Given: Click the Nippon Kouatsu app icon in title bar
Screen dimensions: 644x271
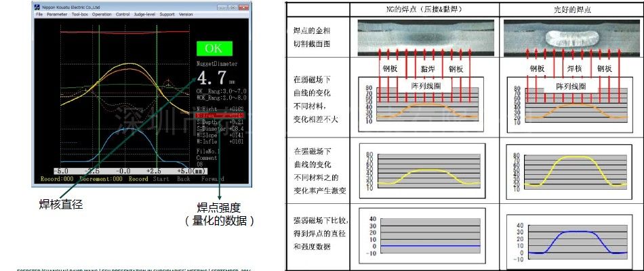Looking at the screenshot, I should [x=36, y=7].
